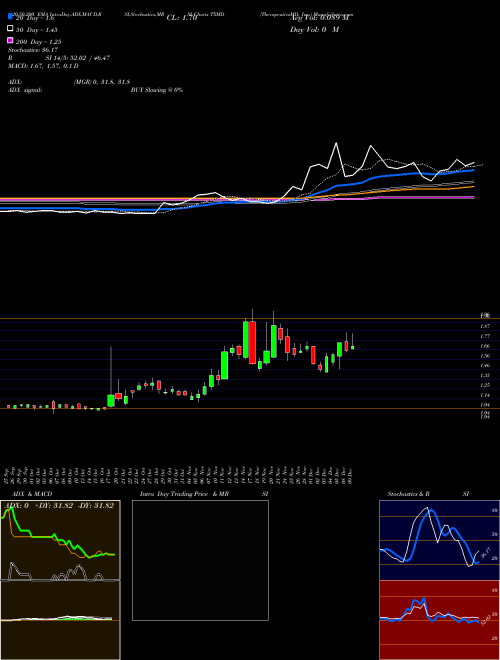The height and width of the screenshot is (660, 500).
Task: Click the 'ADX: 0 +DY: 31.82 -DY: 31.82' header
Action: point(59,506)
